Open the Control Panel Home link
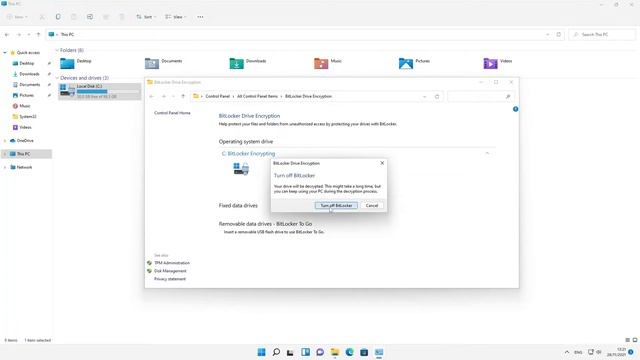The image size is (640, 360). (172, 113)
